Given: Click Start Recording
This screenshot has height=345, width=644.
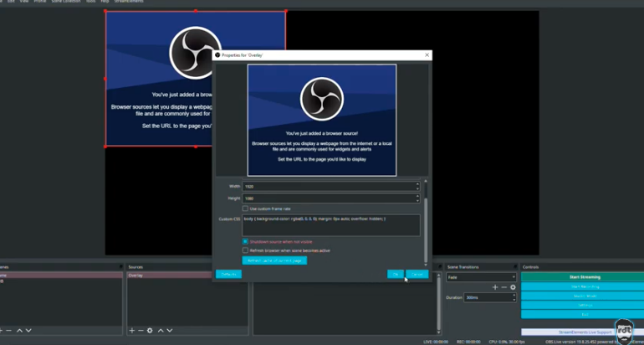Looking at the screenshot, I should tap(585, 286).
